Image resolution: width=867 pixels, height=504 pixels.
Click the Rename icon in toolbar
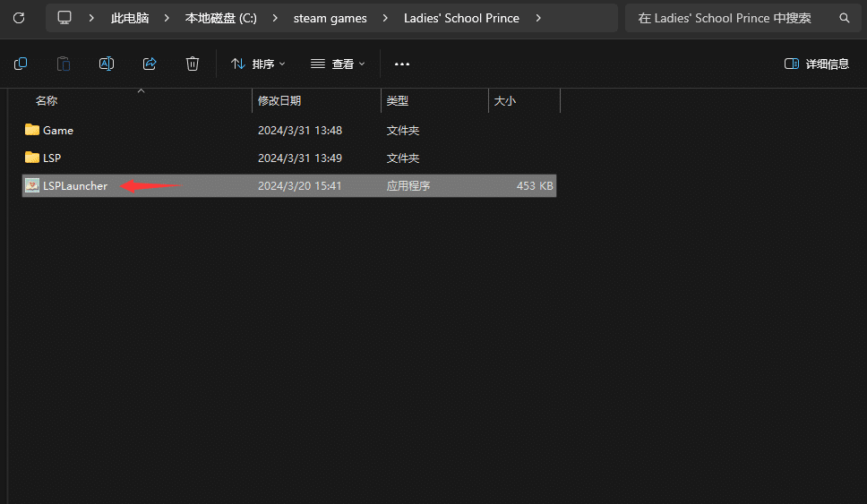tap(107, 64)
